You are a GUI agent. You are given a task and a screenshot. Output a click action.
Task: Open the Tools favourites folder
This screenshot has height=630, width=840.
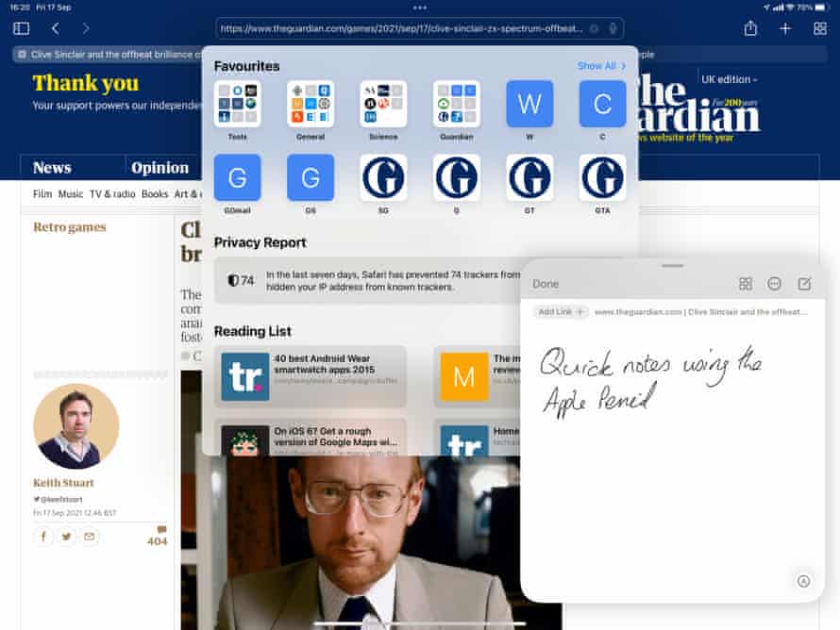point(237,104)
